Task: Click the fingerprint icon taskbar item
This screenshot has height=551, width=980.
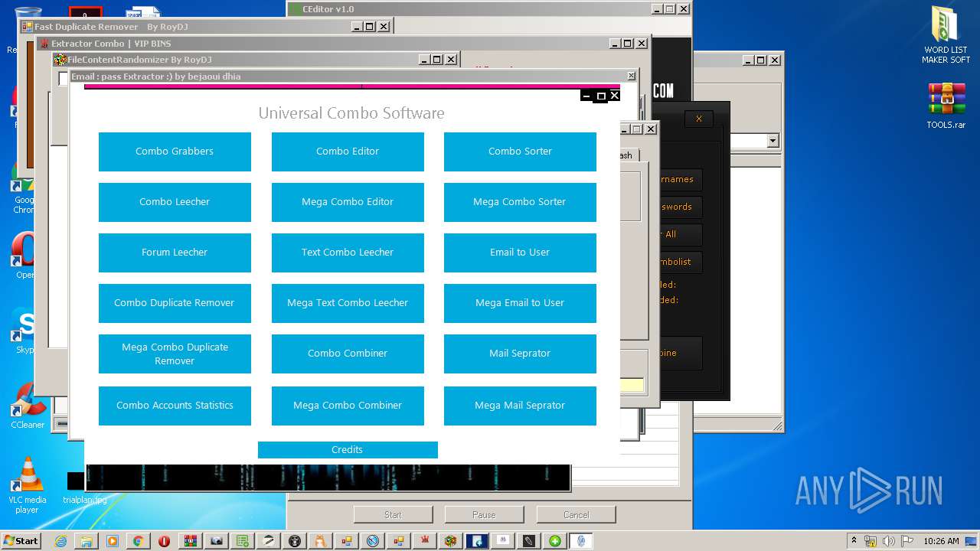Action: pyautogui.click(x=581, y=541)
